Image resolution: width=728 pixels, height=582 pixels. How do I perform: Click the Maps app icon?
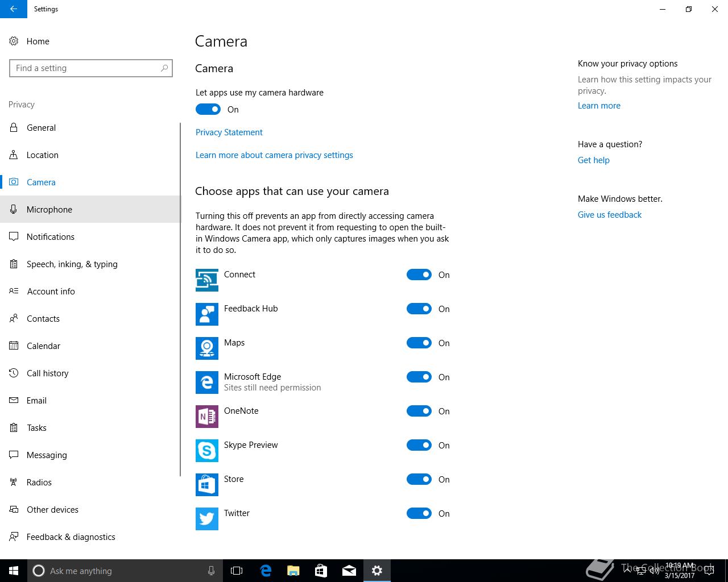pyautogui.click(x=207, y=348)
